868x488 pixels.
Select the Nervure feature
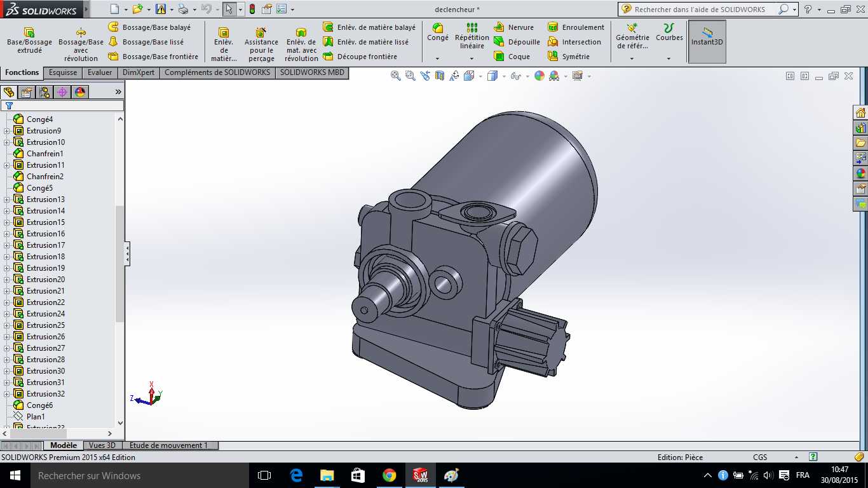click(514, 27)
